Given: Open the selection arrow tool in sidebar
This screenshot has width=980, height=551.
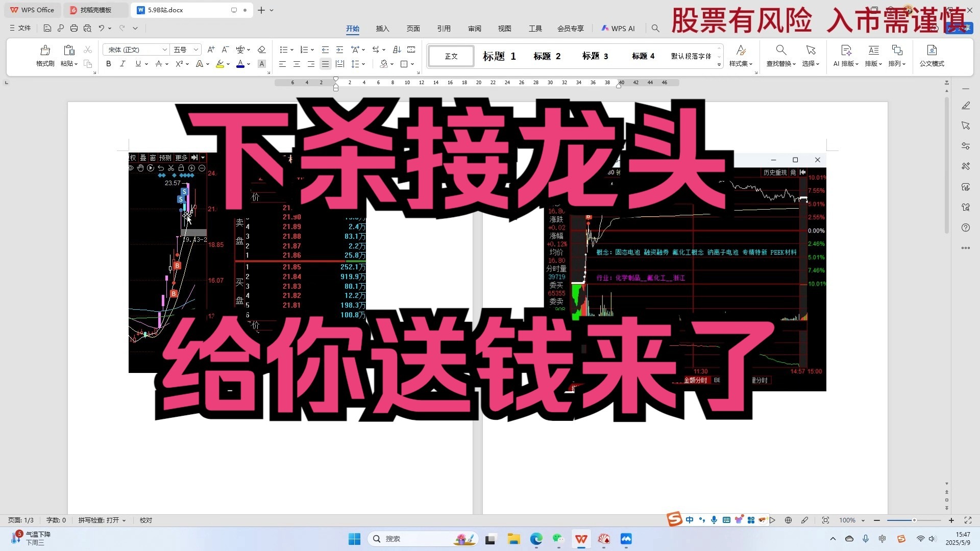Looking at the screenshot, I should pyautogui.click(x=966, y=126).
